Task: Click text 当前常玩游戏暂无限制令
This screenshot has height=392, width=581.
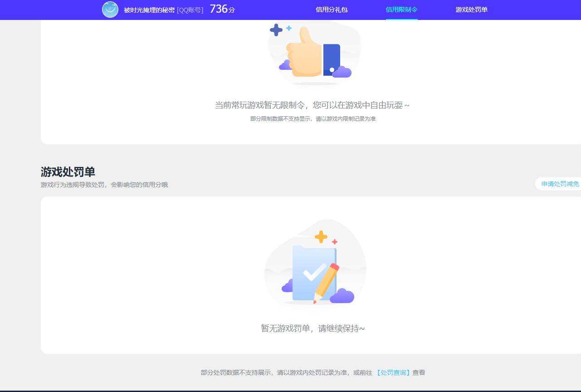Action: [x=260, y=105]
